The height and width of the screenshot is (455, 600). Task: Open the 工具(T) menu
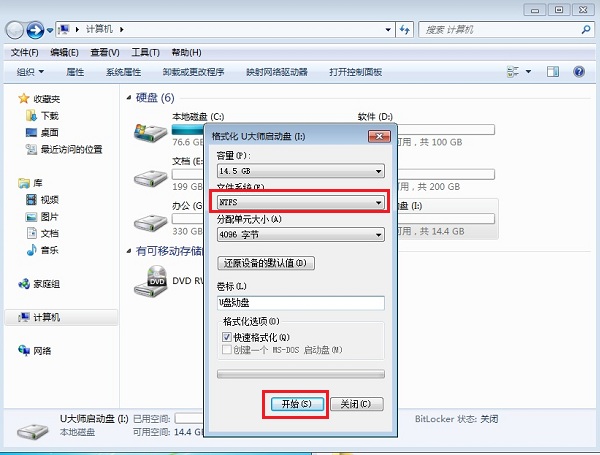point(146,52)
